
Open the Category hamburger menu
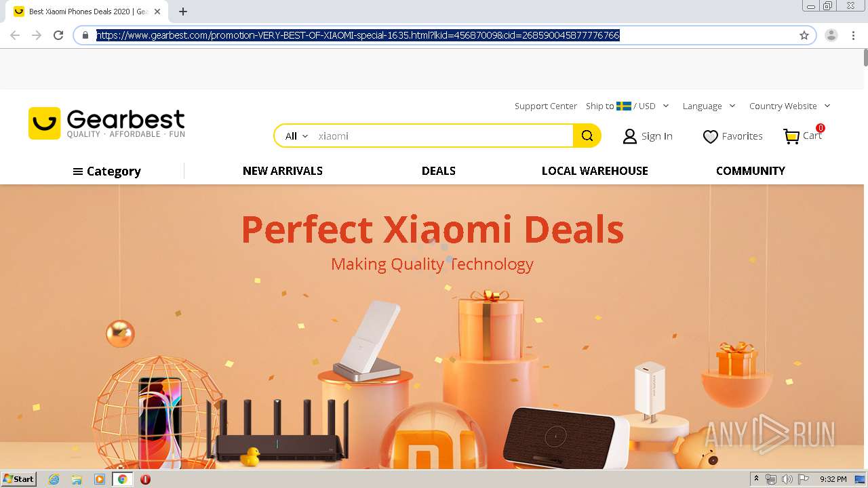point(107,171)
